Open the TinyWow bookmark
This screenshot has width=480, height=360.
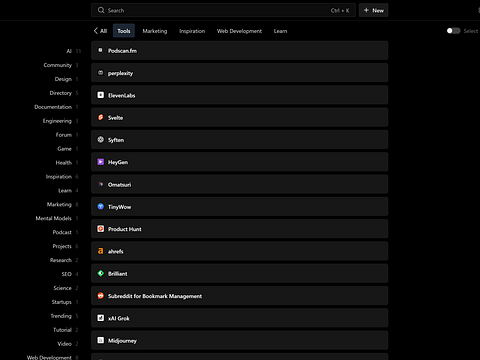pyautogui.click(x=239, y=207)
